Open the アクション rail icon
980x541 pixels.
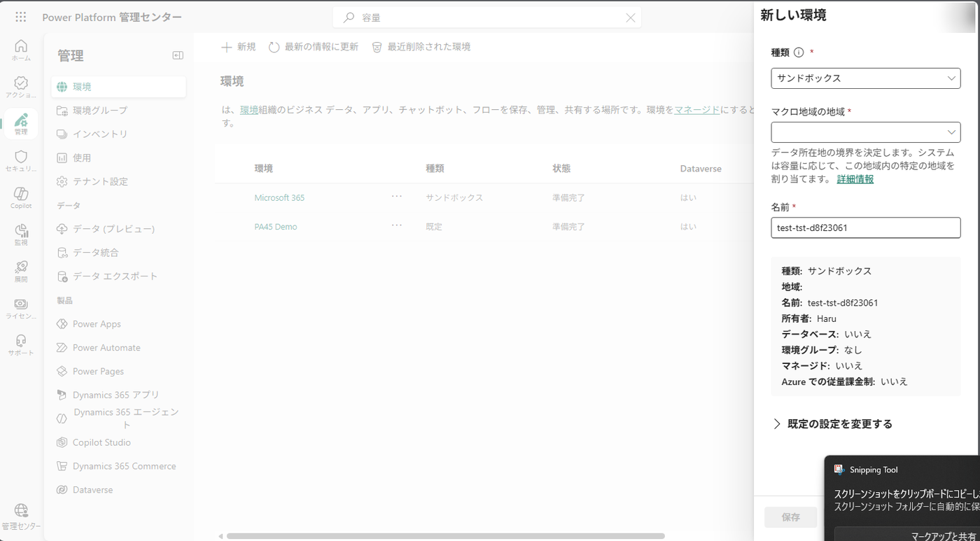[21, 87]
